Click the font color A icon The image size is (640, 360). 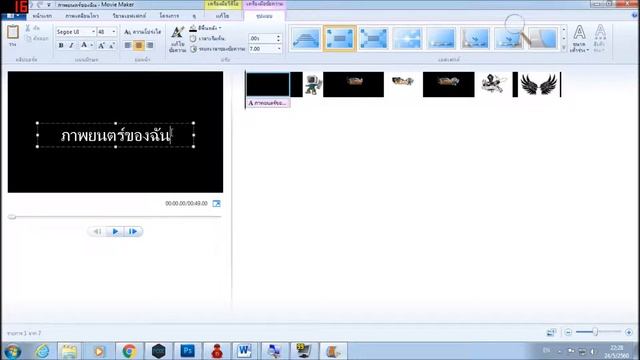coord(84,45)
